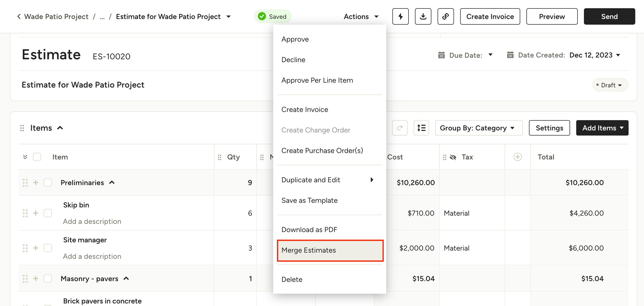644x306 pixels.
Task: Open the Draft status dropdown
Action: pyautogui.click(x=610, y=85)
